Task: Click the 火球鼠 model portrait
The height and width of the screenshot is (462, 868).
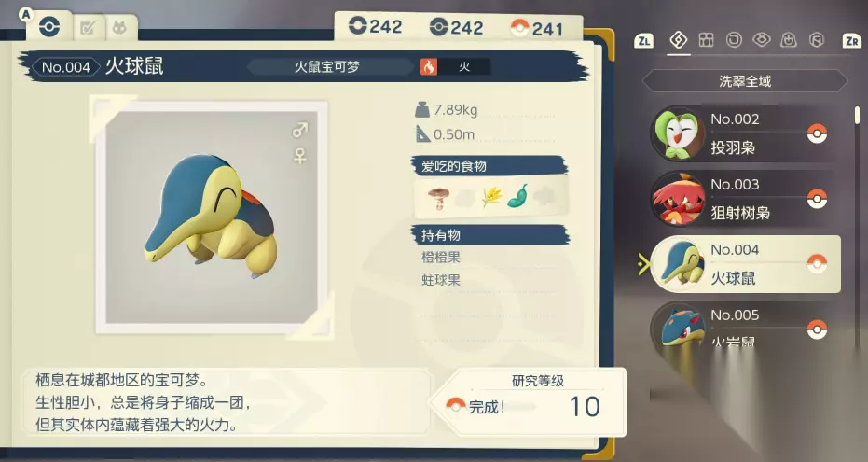Action: [212, 217]
